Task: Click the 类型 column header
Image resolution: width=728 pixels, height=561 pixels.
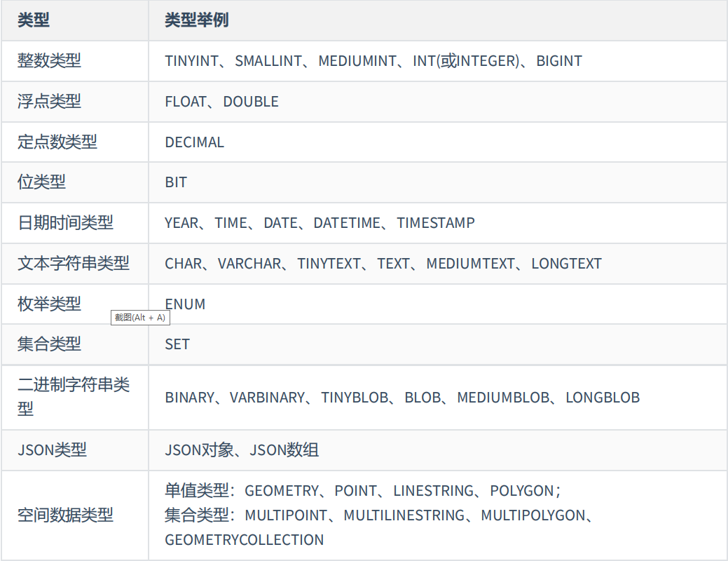Action: pyautogui.click(x=34, y=20)
